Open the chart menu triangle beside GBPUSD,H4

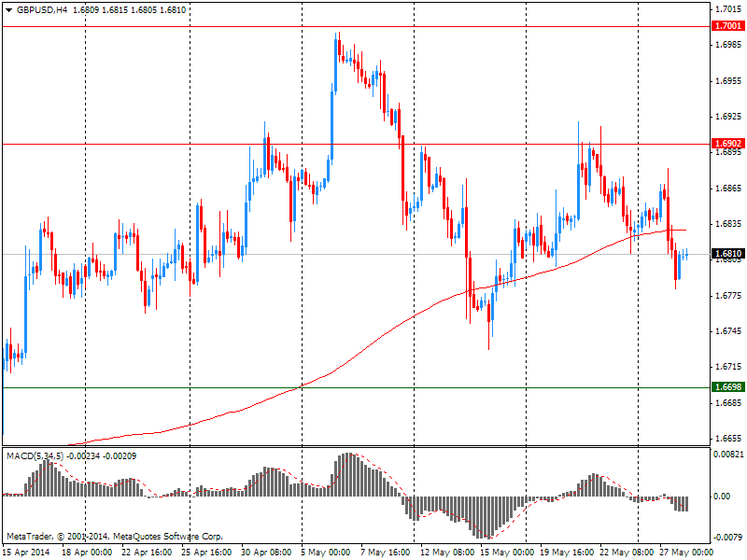pos(8,10)
